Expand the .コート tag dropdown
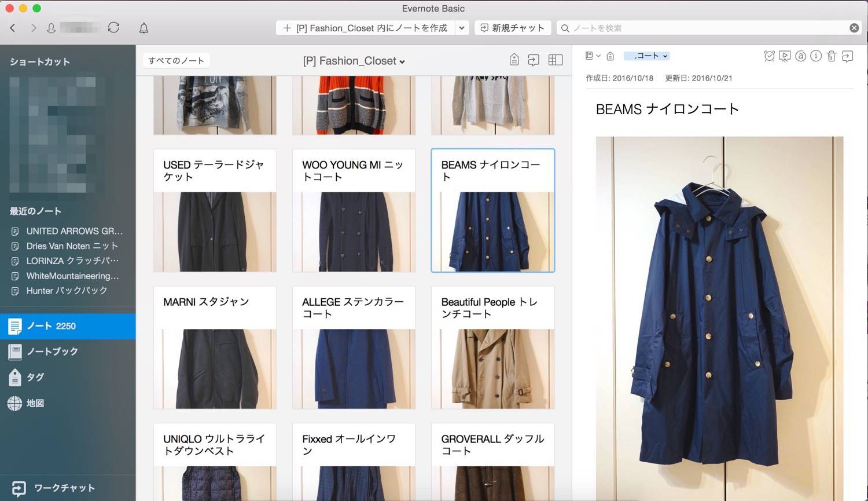This screenshot has width=868, height=501. (x=647, y=56)
